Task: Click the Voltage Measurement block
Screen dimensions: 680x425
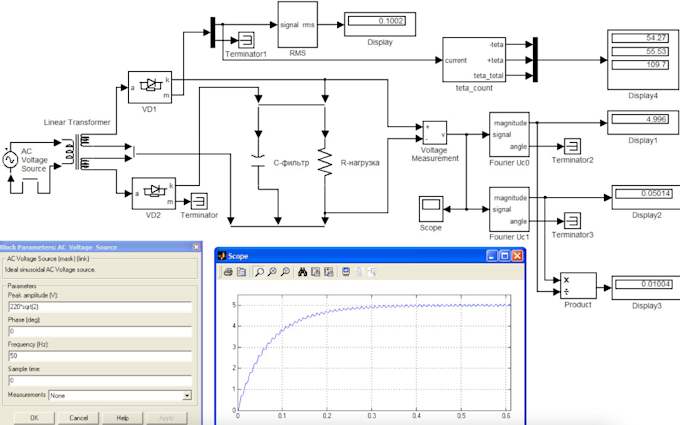Action: click(435, 133)
